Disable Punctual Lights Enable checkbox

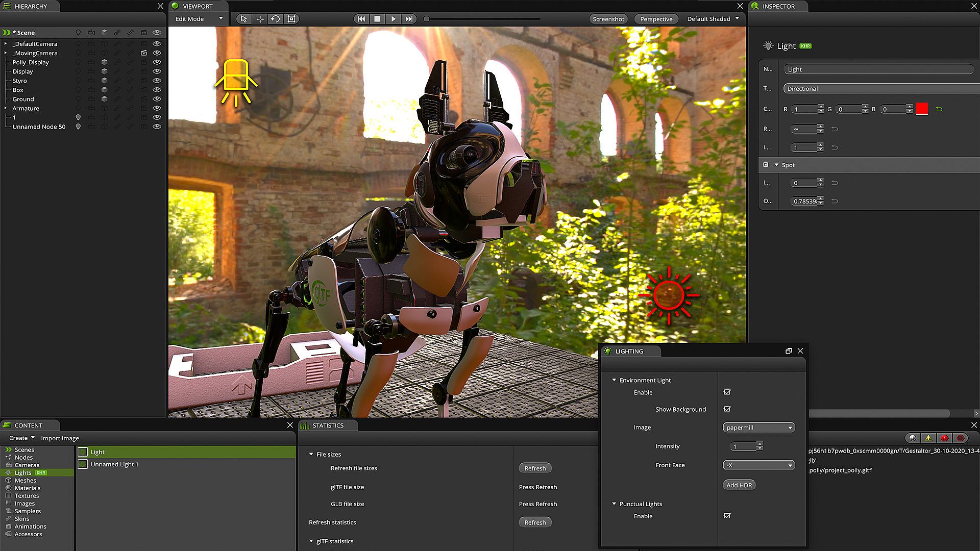coord(727,516)
